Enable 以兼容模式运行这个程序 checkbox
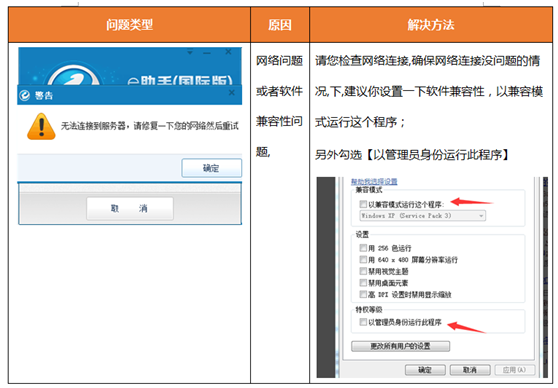 (x=363, y=204)
